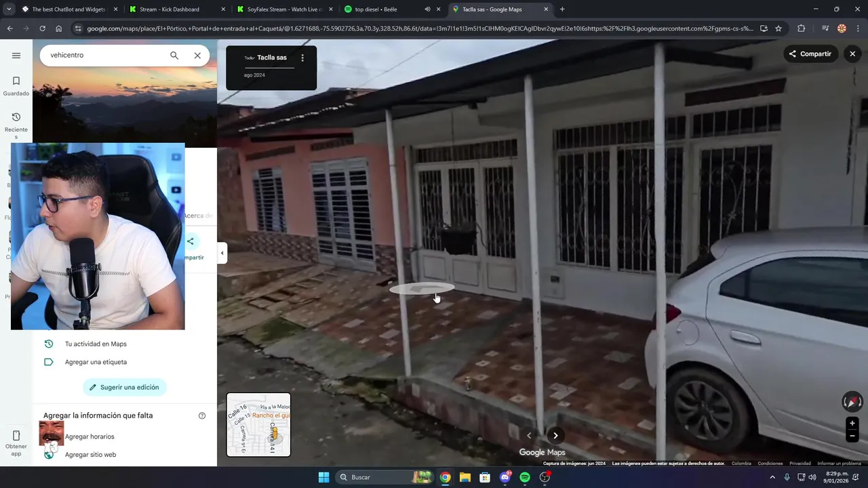
Task: Click the search magnifier icon
Action: pyautogui.click(x=174, y=56)
